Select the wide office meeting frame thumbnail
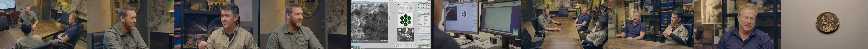The height and width of the screenshot is (49, 868). click(x=43, y=24)
